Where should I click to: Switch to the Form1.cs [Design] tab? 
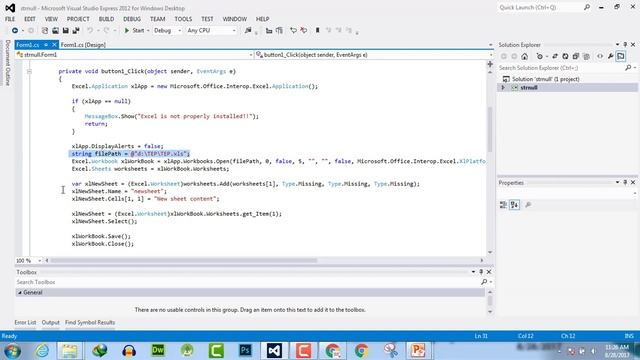83,45
